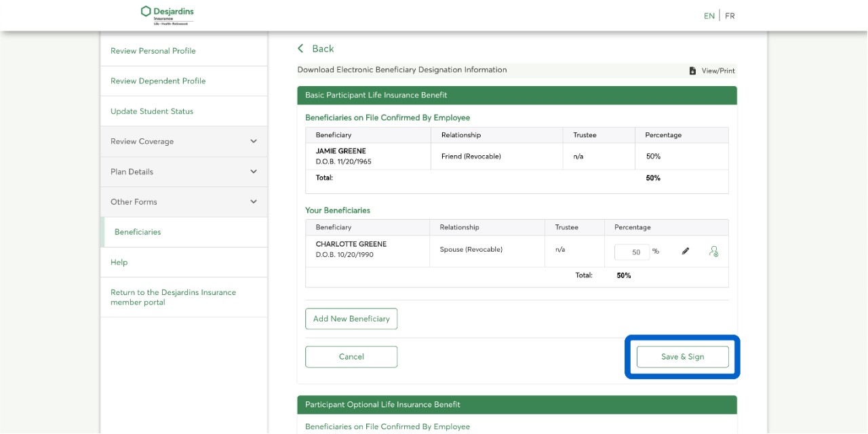Click the back arrow icon

pyautogui.click(x=301, y=49)
